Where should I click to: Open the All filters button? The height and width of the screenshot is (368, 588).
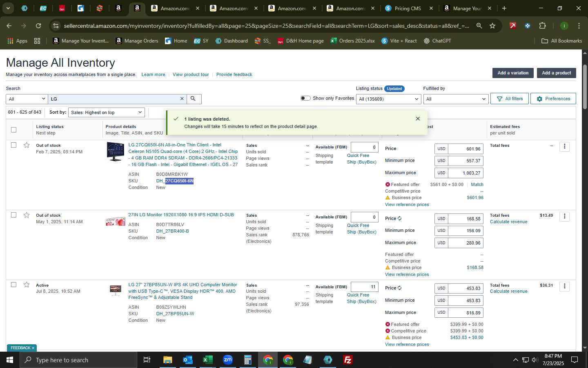pos(510,99)
